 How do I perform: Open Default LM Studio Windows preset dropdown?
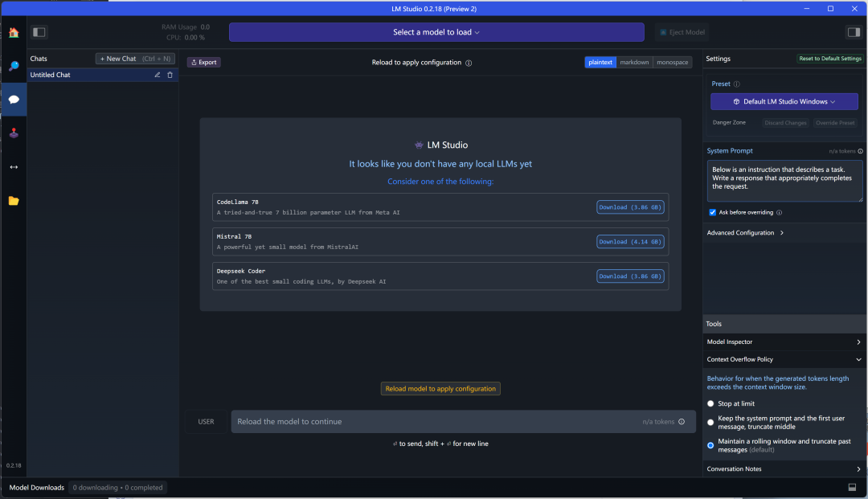(784, 102)
